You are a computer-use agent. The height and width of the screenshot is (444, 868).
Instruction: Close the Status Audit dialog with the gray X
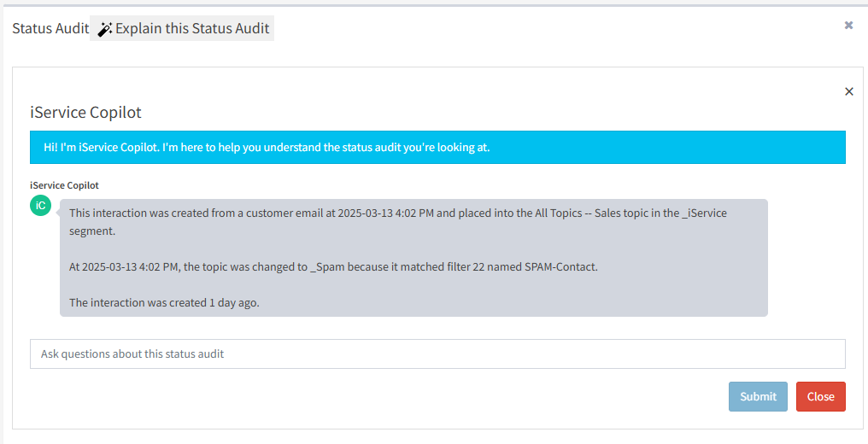click(848, 25)
